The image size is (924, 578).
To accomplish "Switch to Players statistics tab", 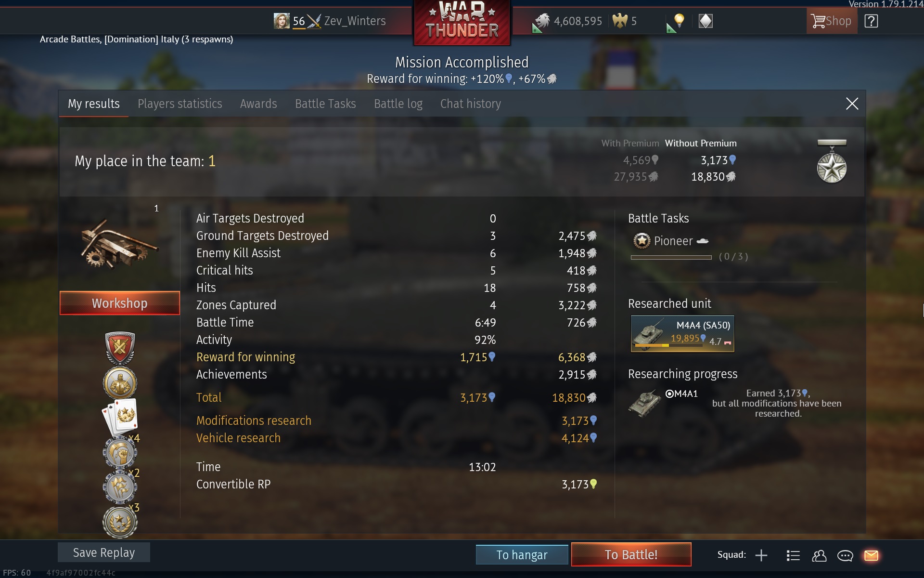I will 180,104.
